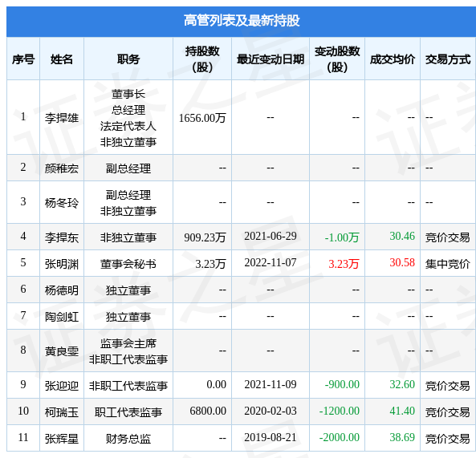Click the red price 30.58

402,262
